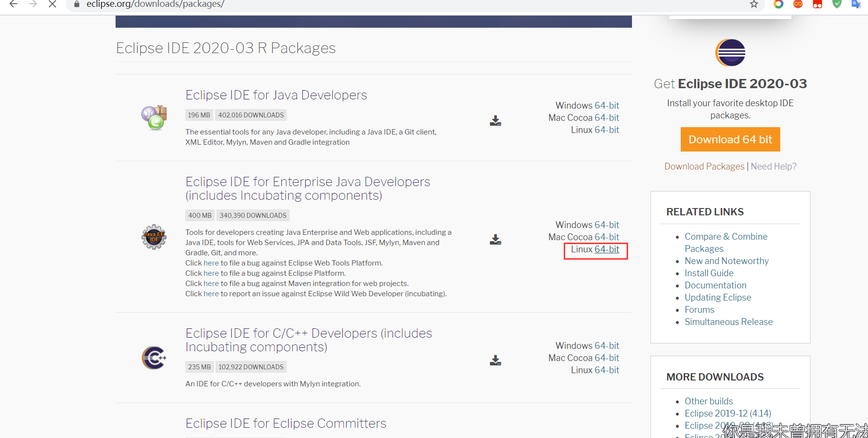Open Eclipse IDE for Enterprise Java Developers title
868x438 pixels.
coord(308,189)
